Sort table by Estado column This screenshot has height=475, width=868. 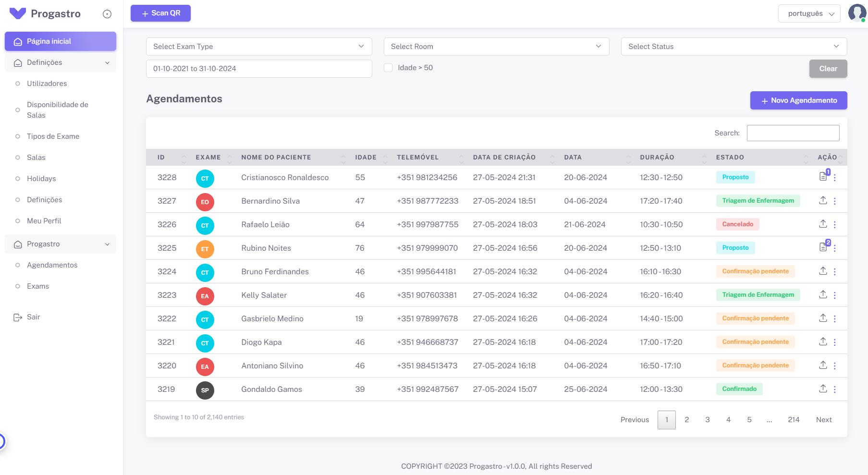pyautogui.click(x=762, y=158)
